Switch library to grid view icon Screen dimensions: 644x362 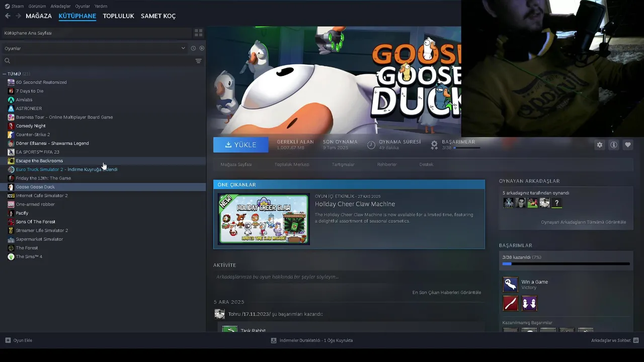coord(199,33)
